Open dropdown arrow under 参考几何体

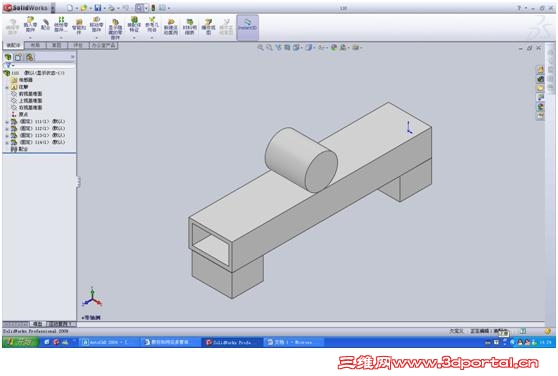[152, 37]
